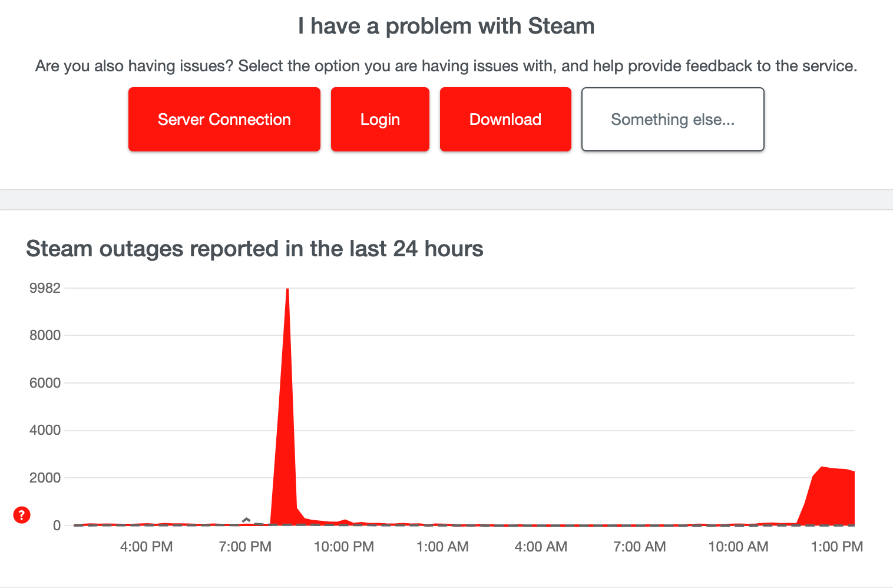Open the red question mark help icon

[x=21, y=514]
